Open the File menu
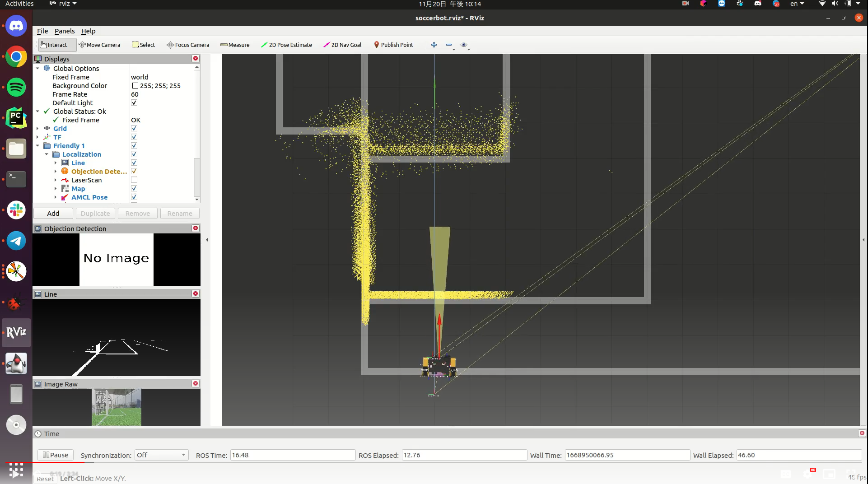This screenshot has width=868, height=484. (x=42, y=31)
